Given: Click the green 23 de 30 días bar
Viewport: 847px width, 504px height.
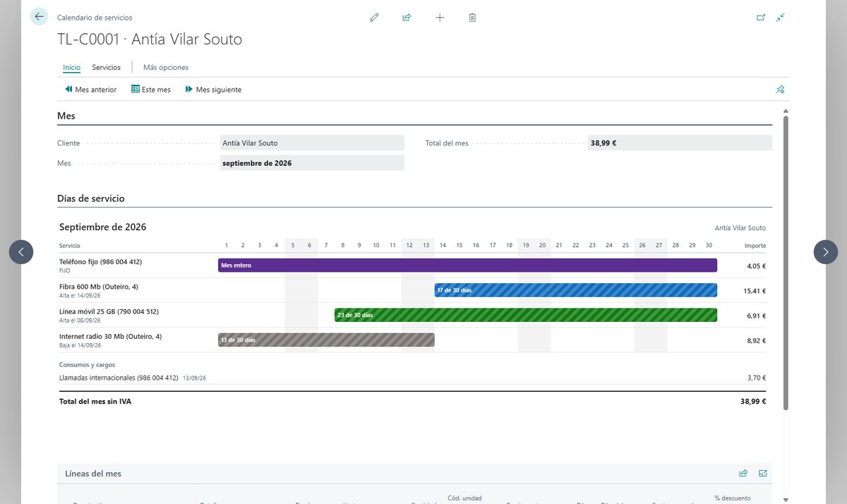Looking at the screenshot, I should tap(526, 315).
